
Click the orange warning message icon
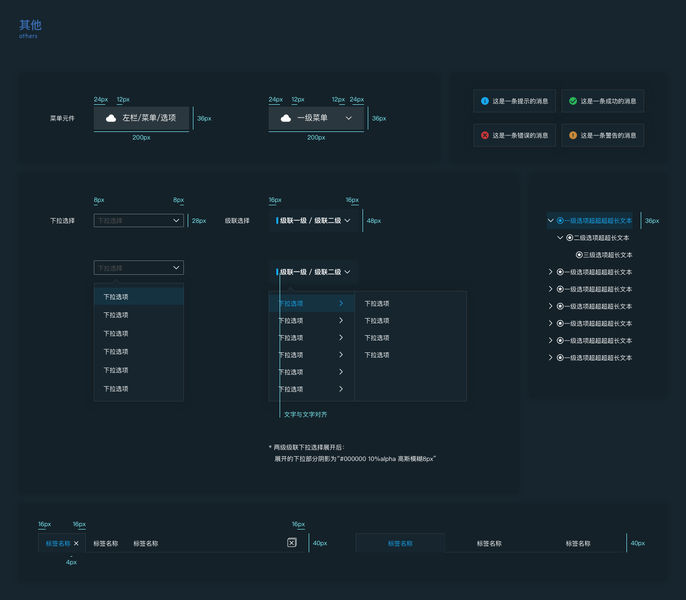point(573,135)
